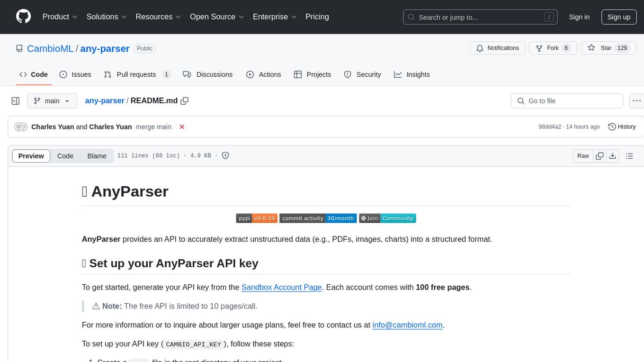This screenshot has width=644, height=362.
Task: Click the Set up your AnyParser API key heading
Action: point(170,263)
